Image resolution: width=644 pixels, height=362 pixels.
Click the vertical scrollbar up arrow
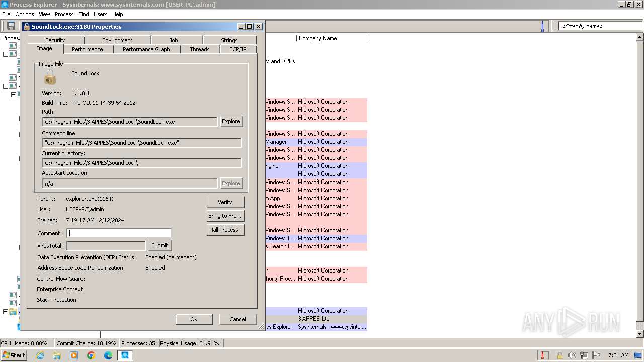click(x=640, y=38)
